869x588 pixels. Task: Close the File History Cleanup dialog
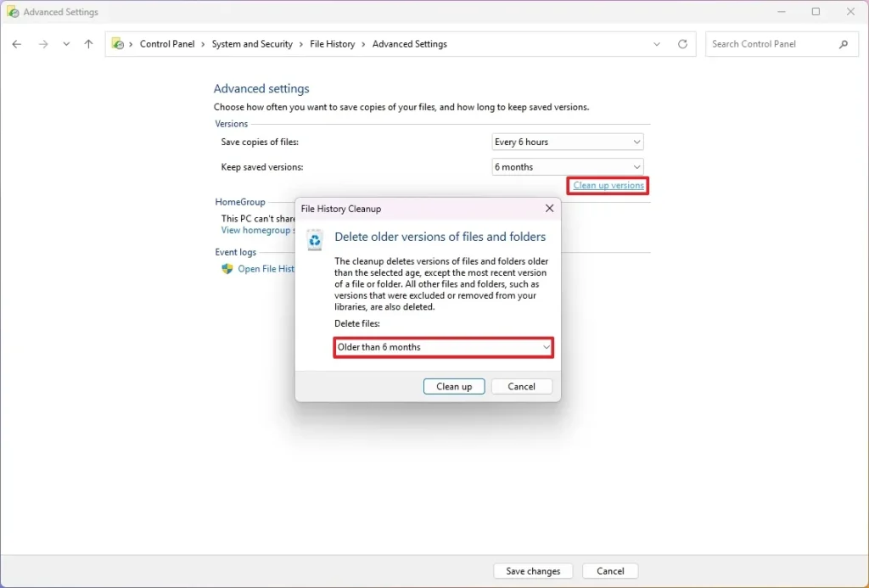pyautogui.click(x=549, y=209)
